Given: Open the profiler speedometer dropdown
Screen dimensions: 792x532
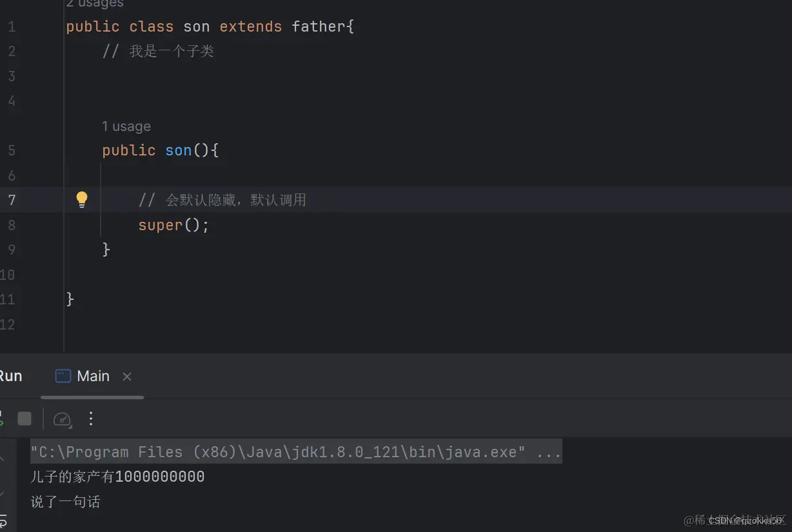Looking at the screenshot, I should [63, 419].
